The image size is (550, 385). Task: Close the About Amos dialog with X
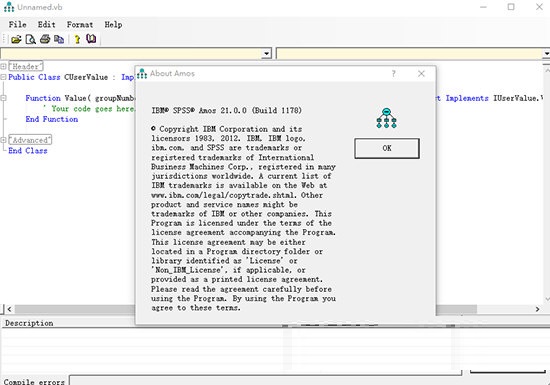[421, 74]
